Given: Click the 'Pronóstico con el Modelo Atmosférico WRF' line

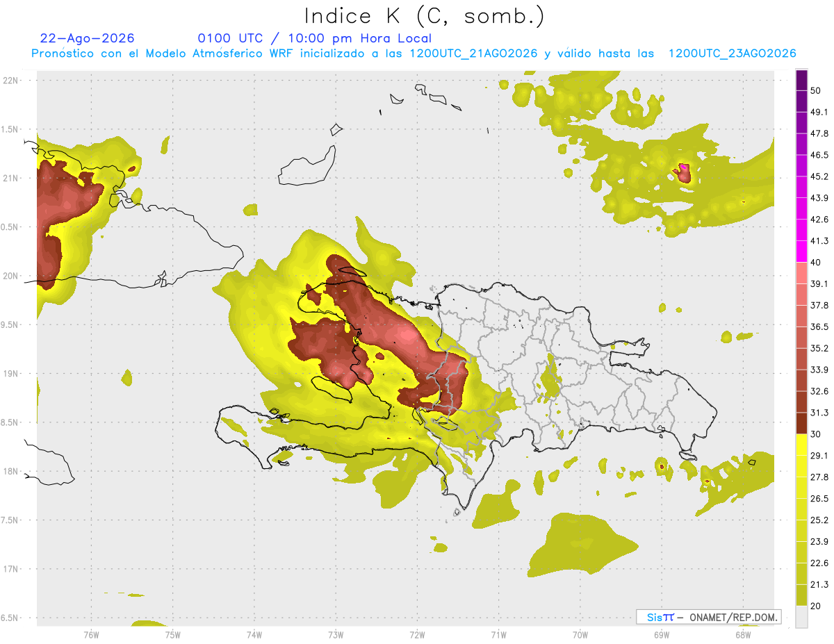Looking at the screenshot, I should [x=413, y=53].
